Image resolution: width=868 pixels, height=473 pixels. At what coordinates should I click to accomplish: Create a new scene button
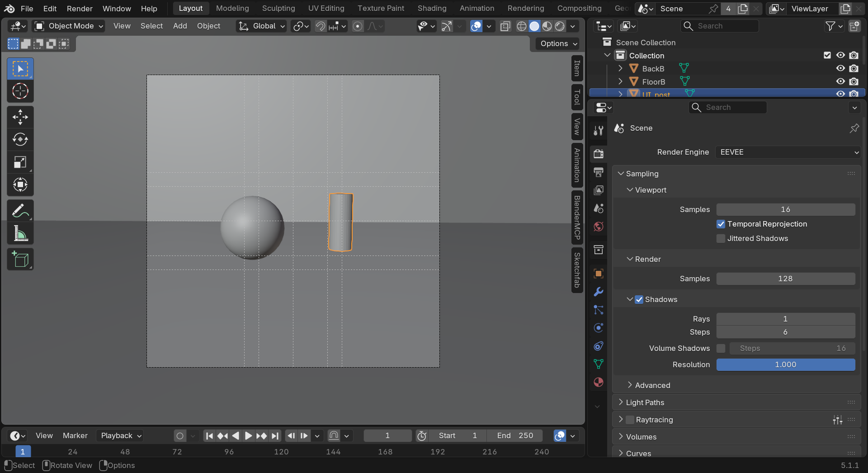[x=742, y=9]
